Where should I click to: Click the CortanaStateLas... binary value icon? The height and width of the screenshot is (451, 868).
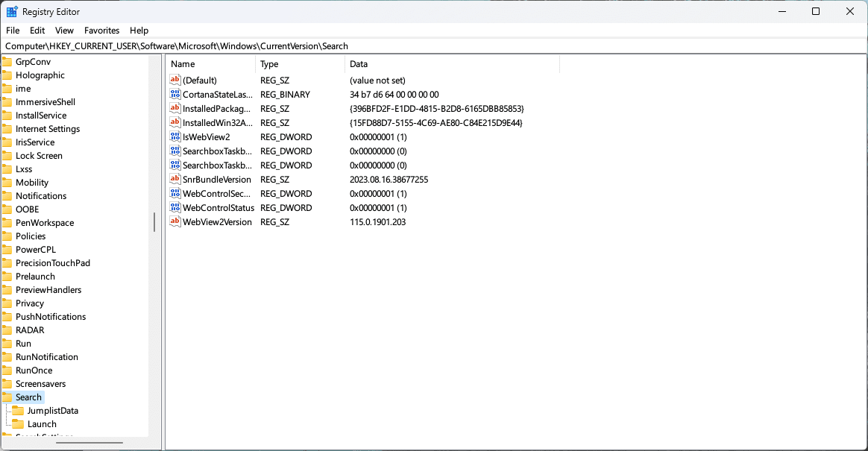coord(175,94)
